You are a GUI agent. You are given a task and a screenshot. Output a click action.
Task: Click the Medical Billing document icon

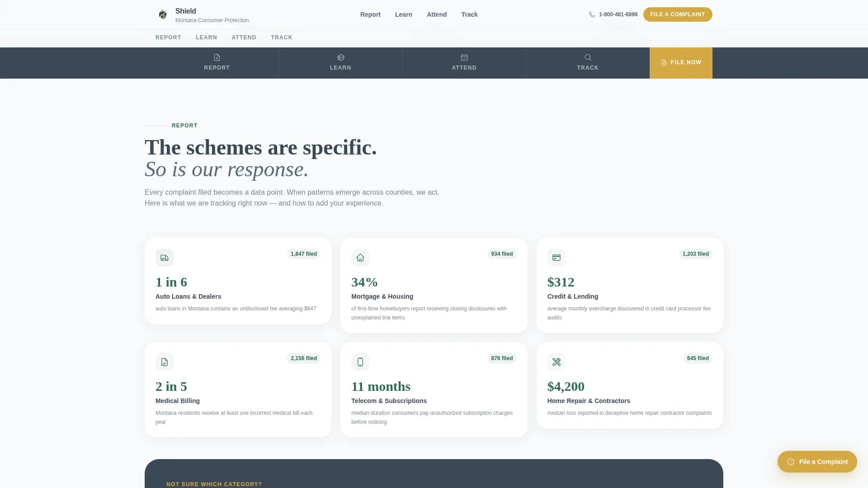(x=165, y=362)
